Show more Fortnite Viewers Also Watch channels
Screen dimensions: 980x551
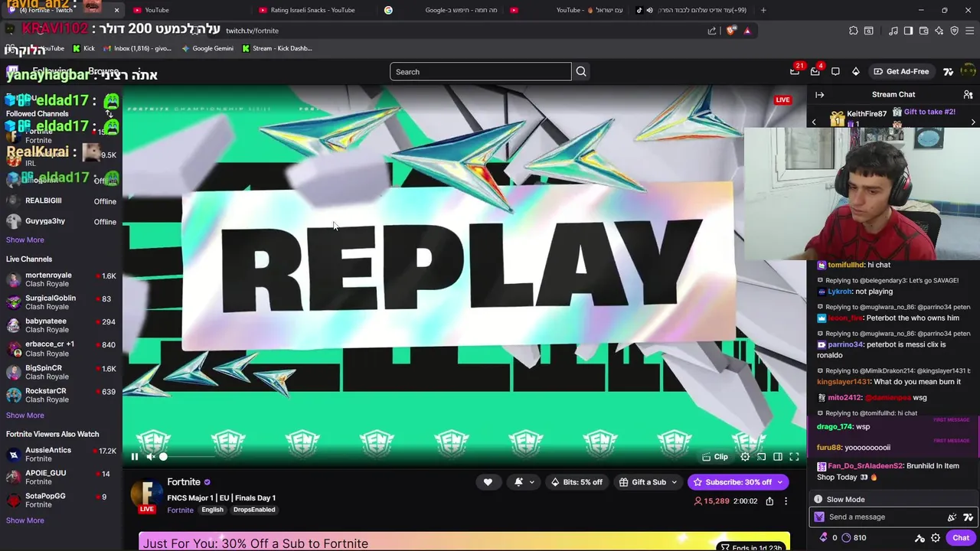click(25, 520)
